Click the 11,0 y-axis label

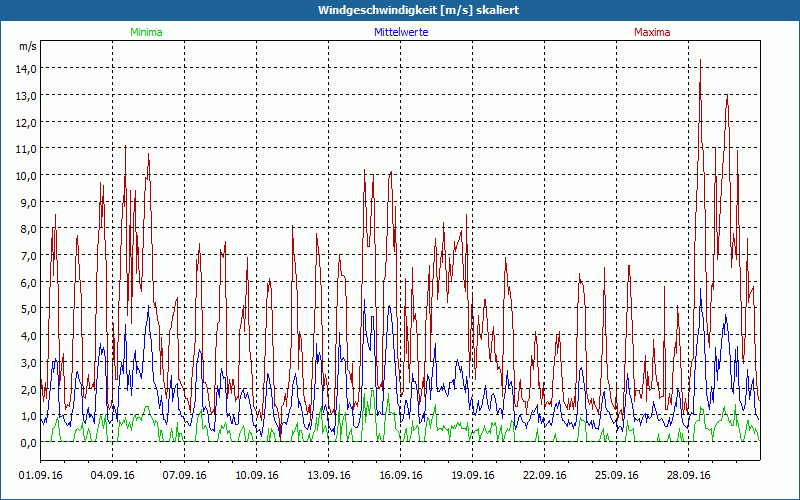[x=26, y=149]
